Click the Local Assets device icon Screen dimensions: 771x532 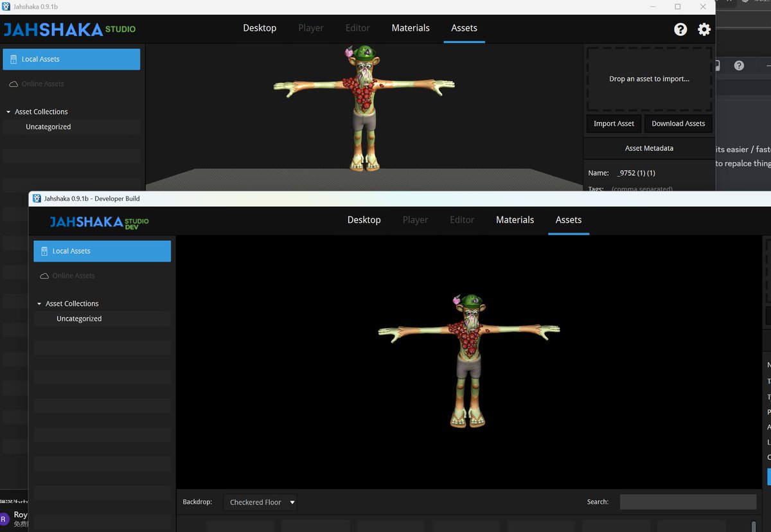[13, 58]
